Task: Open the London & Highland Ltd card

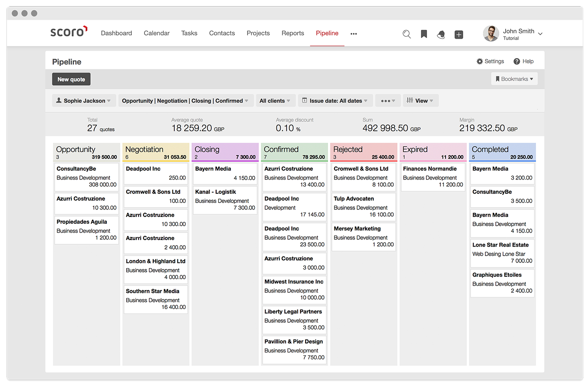Action: 156,269
